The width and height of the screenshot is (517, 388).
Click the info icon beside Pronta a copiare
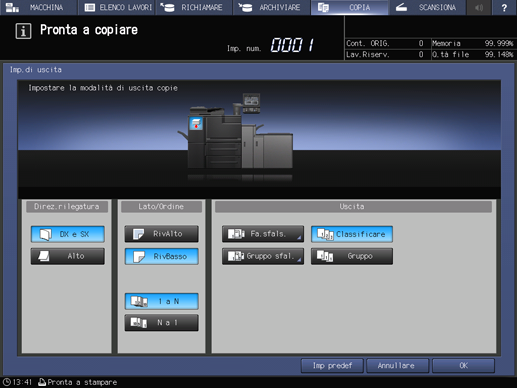click(x=23, y=31)
